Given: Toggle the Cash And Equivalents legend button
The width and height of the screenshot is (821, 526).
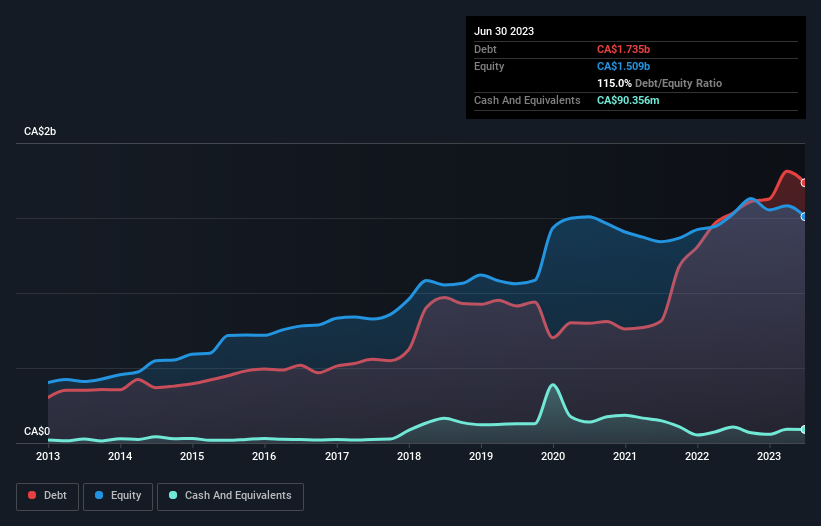Looking at the screenshot, I should click(x=230, y=496).
